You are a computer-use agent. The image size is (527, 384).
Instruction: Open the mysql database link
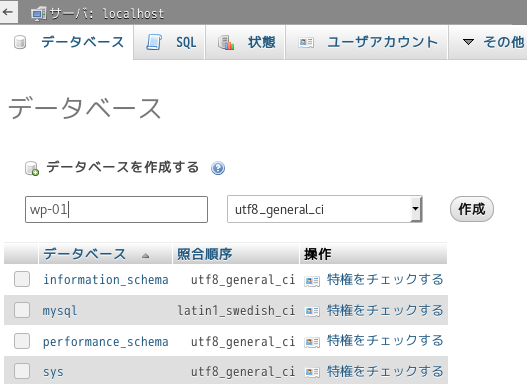(60, 311)
